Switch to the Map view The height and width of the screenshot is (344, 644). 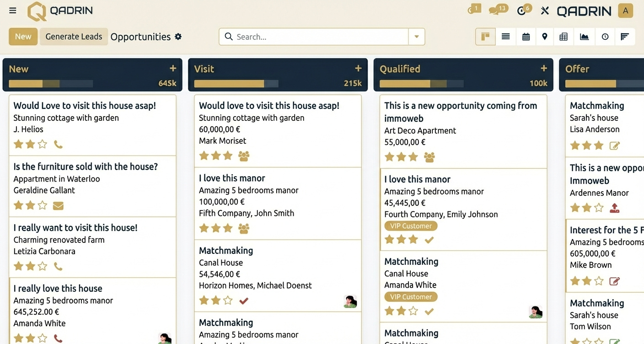tap(544, 37)
